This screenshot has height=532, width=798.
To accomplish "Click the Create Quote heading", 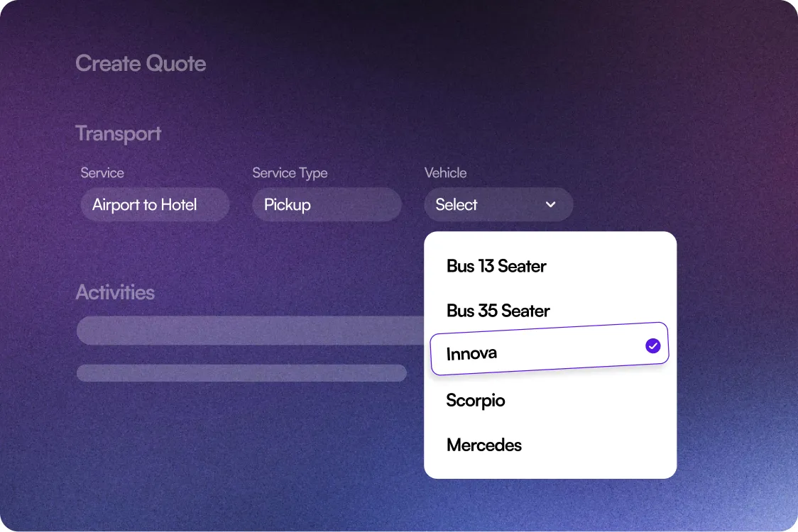I will coord(141,64).
